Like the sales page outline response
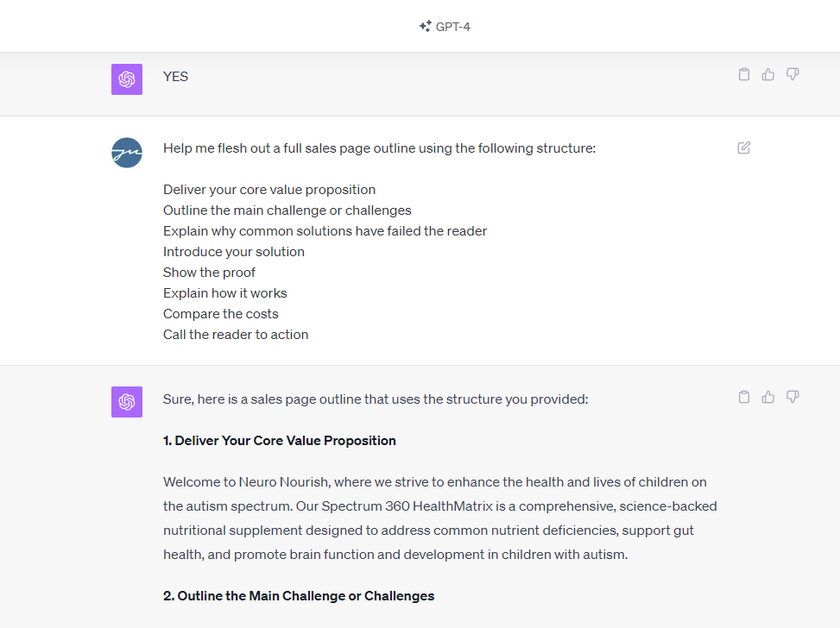The height and width of the screenshot is (628, 840). point(768,397)
